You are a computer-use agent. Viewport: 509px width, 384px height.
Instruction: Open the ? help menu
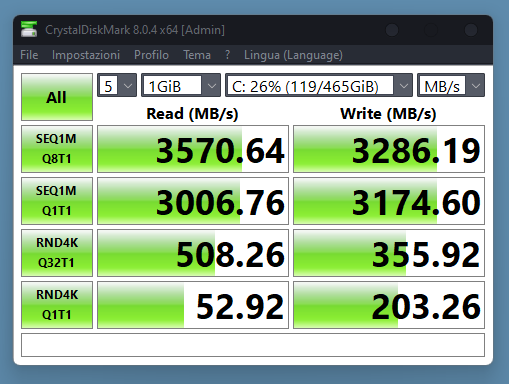[x=227, y=55]
